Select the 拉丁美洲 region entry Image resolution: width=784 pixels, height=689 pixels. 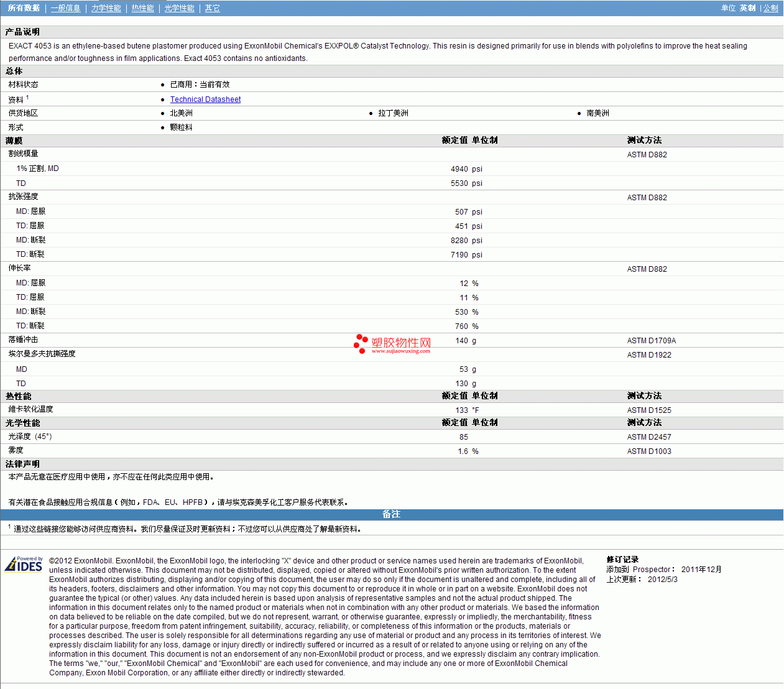point(394,113)
